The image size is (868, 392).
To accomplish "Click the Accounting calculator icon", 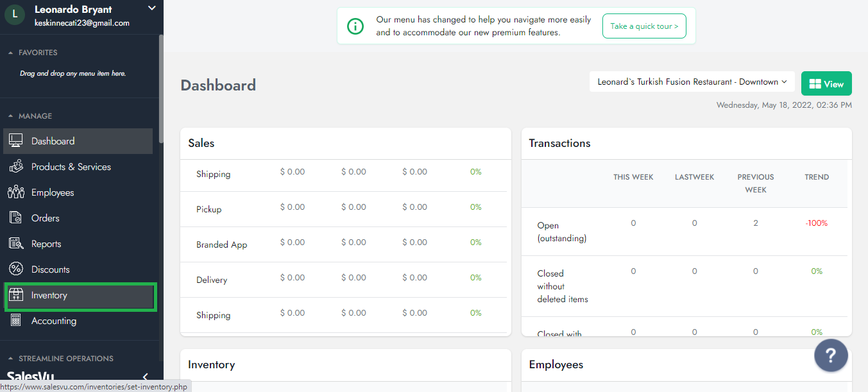I will pyautogui.click(x=16, y=321).
